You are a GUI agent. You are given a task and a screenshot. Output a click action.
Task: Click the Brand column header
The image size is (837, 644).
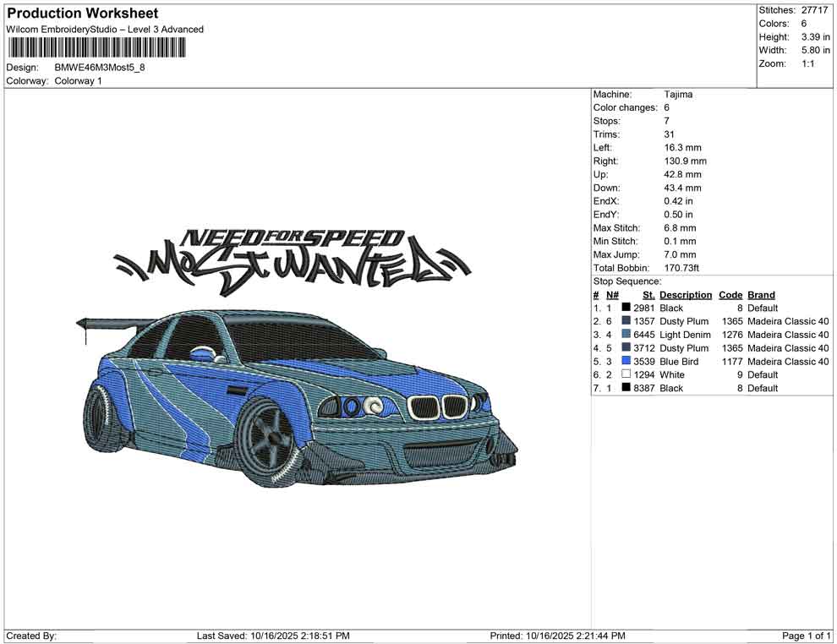click(x=761, y=295)
